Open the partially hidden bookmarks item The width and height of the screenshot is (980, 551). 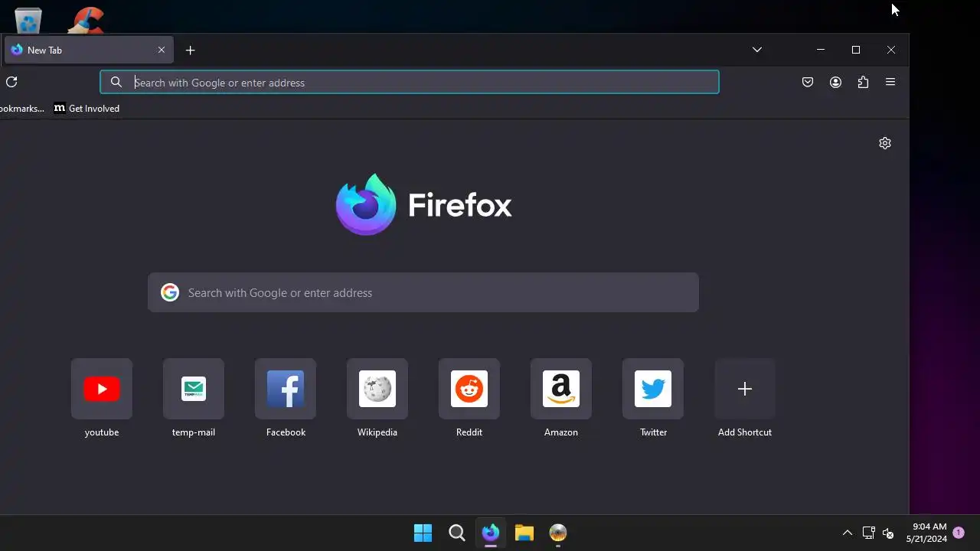coord(22,109)
